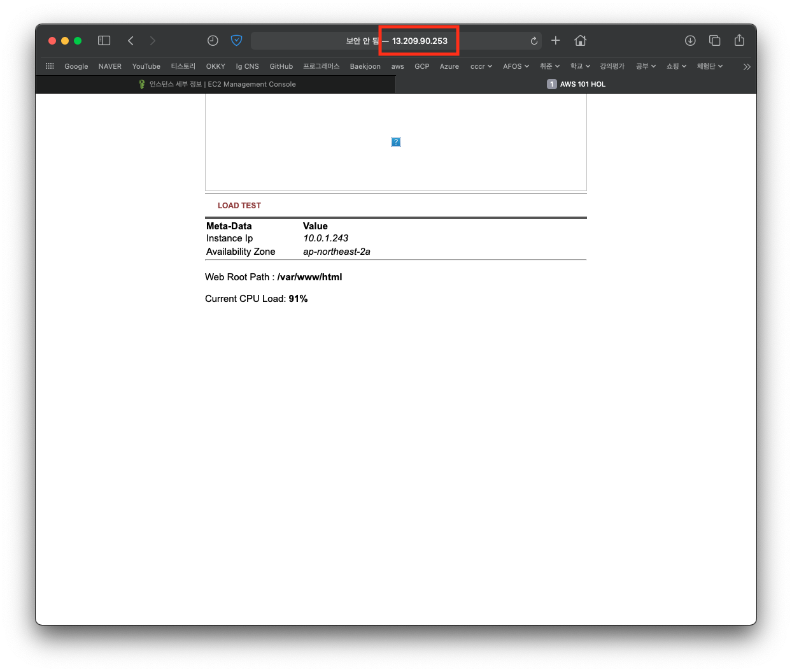Viewport: 792px width, 672px height.
Task: Reload the current page
Action: click(534, 41)
